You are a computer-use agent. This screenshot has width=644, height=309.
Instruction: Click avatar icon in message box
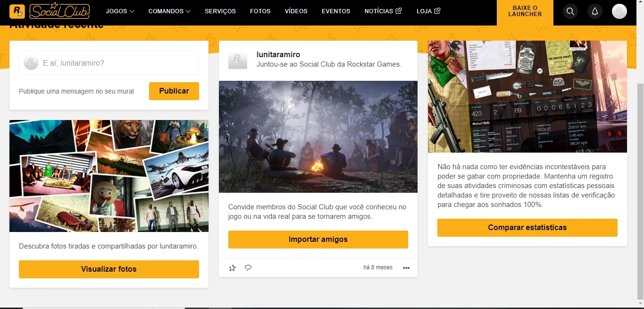pyautogui.click(x=31, y=62)
